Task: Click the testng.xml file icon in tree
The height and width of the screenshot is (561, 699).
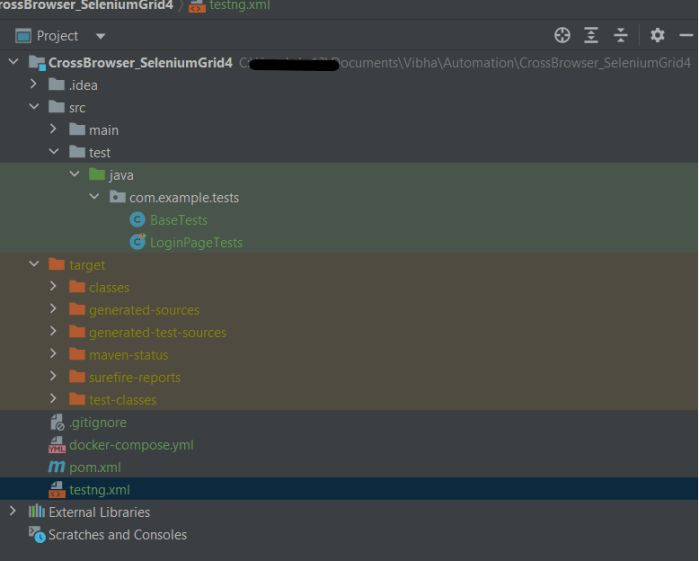Action: [57, 489]
